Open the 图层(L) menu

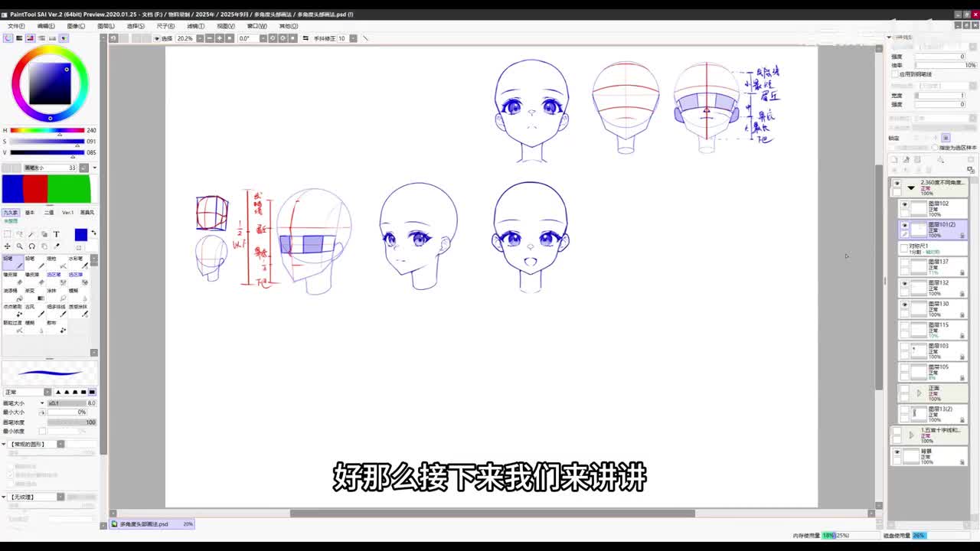(x=106, y=26)
